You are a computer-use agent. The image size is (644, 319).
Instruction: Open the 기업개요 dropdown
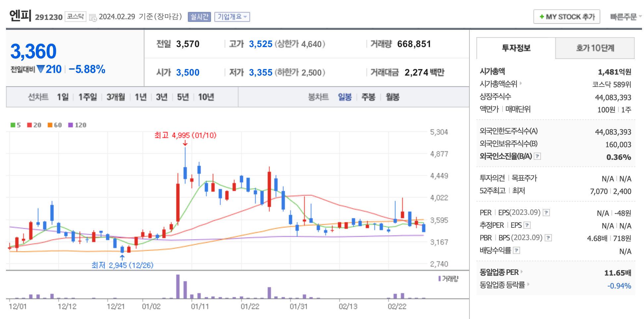point(232,17)
